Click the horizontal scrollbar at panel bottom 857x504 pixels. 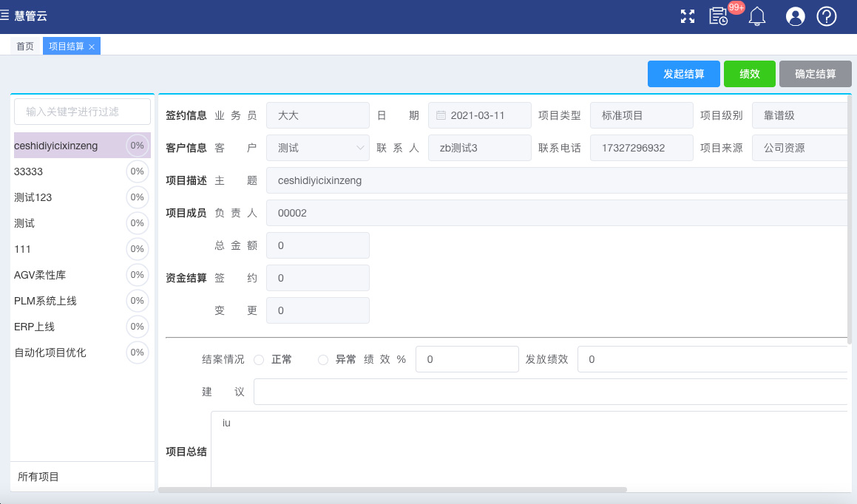[x=393, y=490]
